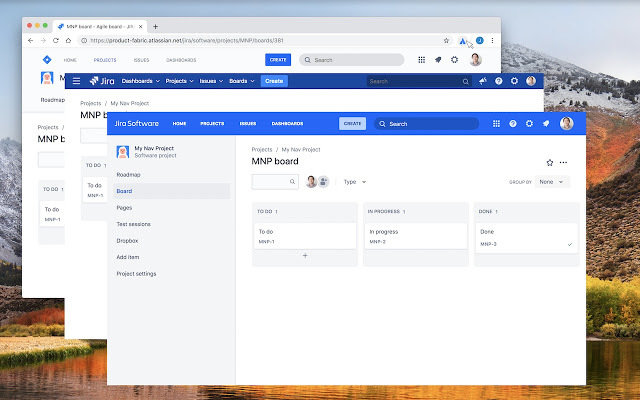Viewport: 640px width, 400px height.
Task: Bookmark the page with Chrome star icon
Action: (446, 40)
